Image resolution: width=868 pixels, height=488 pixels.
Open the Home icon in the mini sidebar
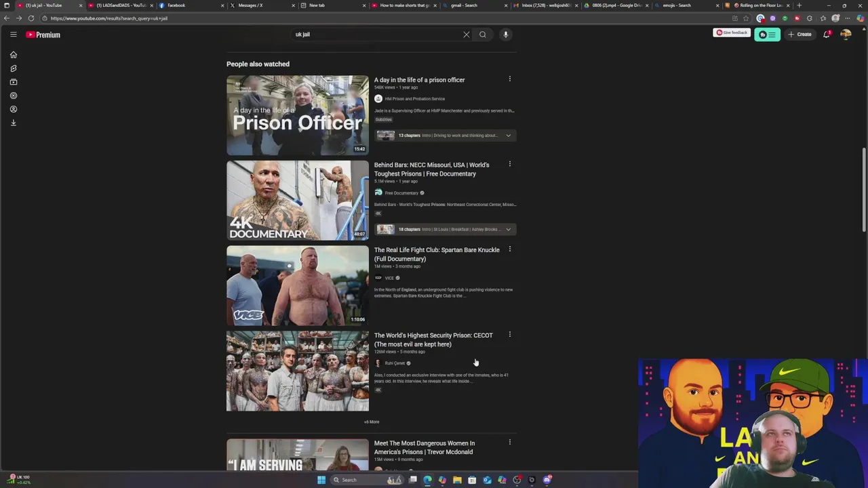13,55
